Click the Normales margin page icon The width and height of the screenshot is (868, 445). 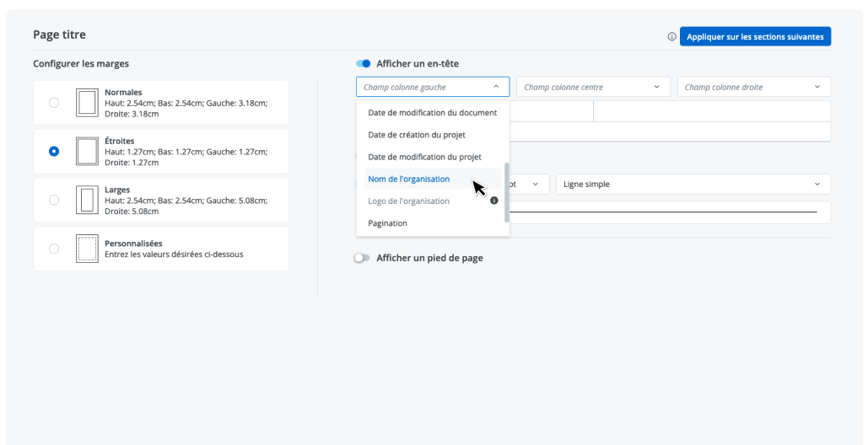86,103
